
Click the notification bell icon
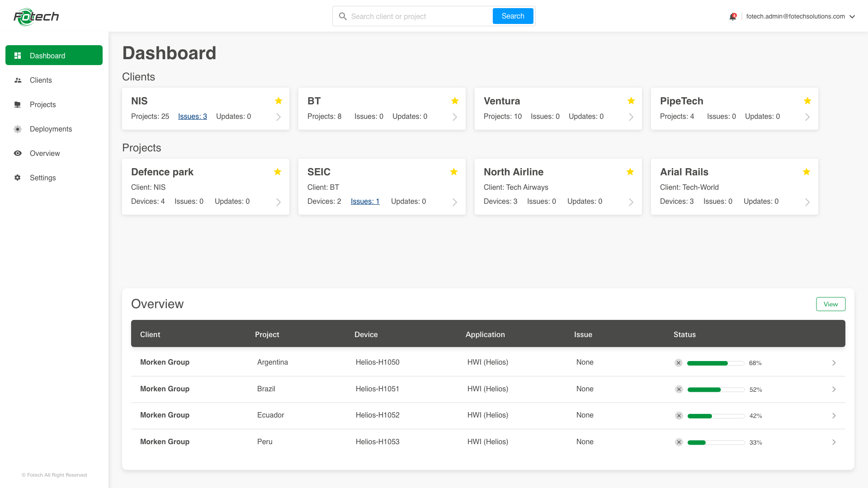click(x=732, y=17)
